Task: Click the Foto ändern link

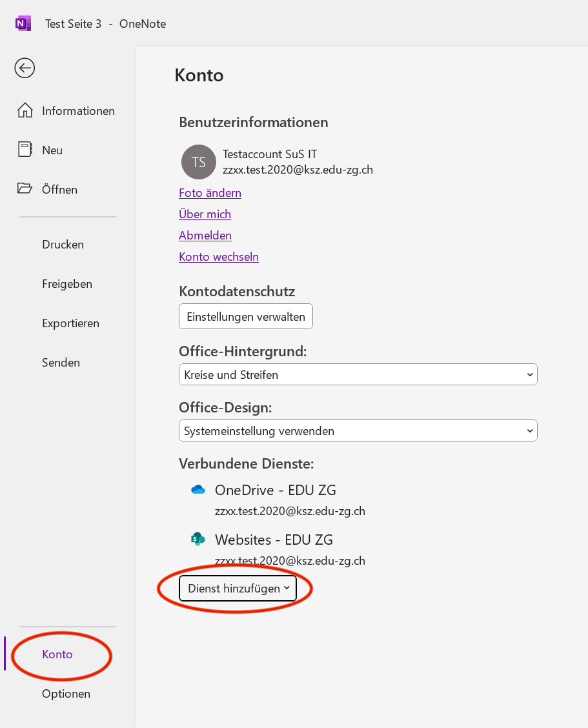Action: [210, 193]
